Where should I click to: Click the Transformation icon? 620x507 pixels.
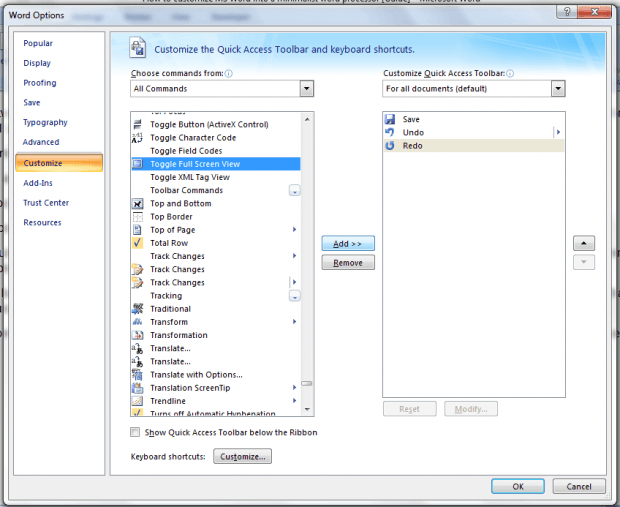pyautogui.click(x=137, y=335)
